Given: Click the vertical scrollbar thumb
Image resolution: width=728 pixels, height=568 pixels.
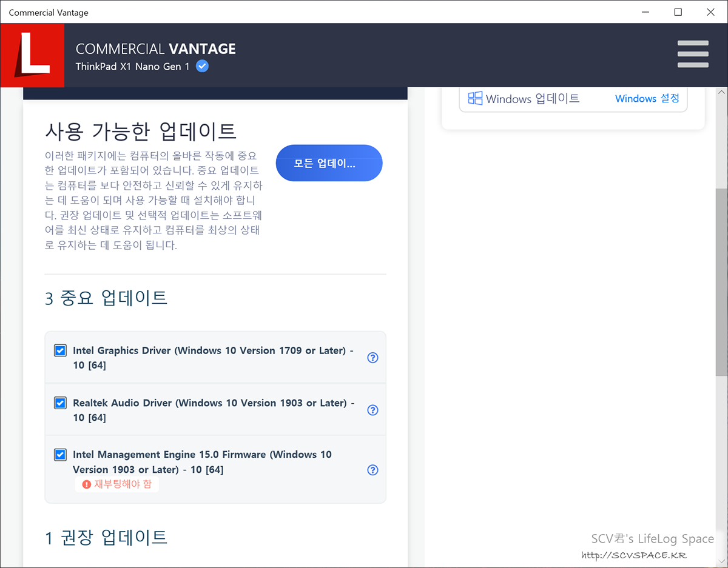Looking at the screenshot, I should [x=721, y=282].
